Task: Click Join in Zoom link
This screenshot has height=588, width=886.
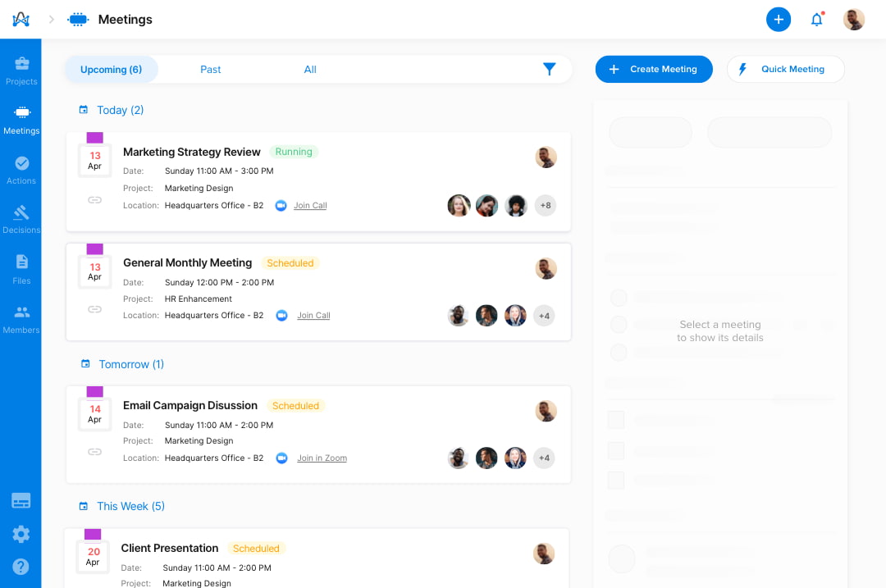Action: coord(322,458)
